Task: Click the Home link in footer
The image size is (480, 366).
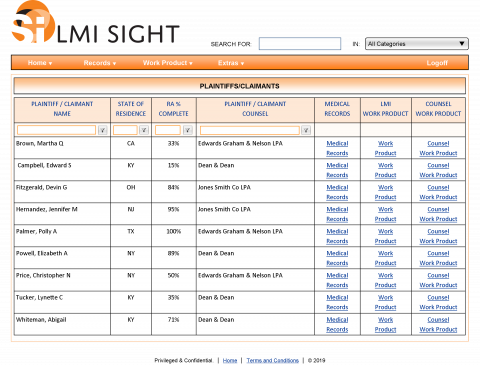Action: click(230, 360)
